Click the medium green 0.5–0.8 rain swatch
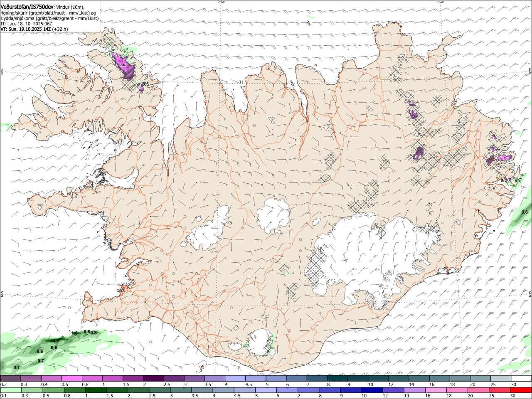This screenshot has width=532, height=399. (53, 390)
